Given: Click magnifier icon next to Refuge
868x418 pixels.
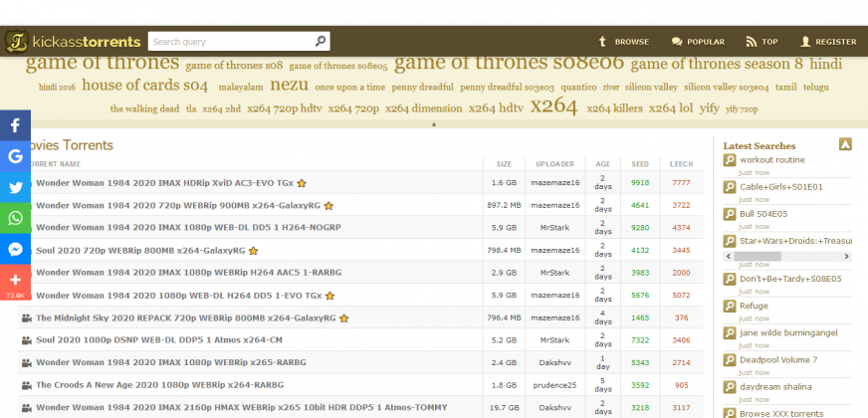Looking at the screenshot, I should [x=730, y=307].
